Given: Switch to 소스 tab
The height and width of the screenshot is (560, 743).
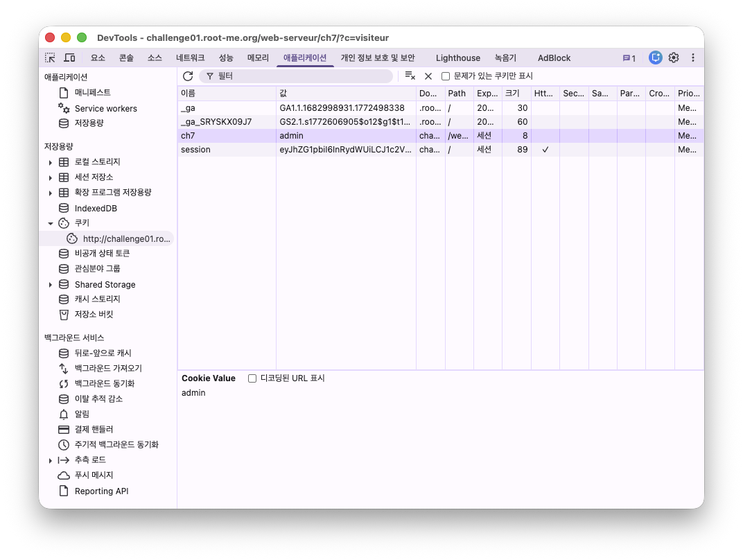Looking at the screenshot, I should [155, 58].
